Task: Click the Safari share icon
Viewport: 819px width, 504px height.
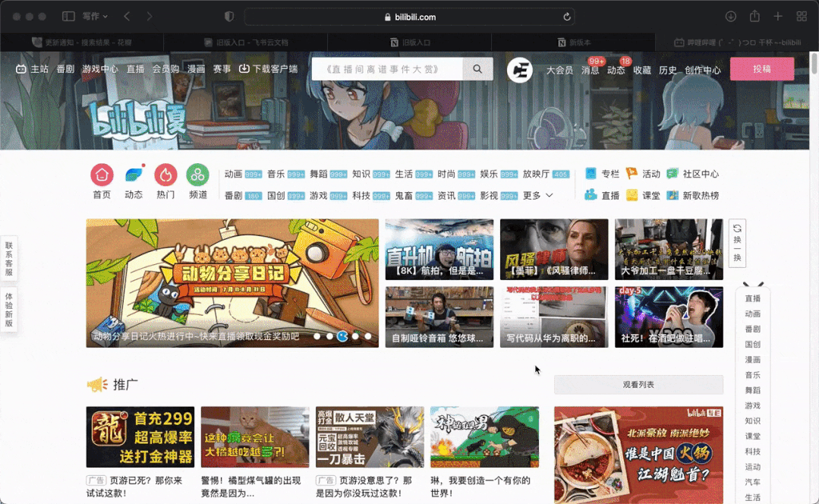Action: click(x=754, y=16)
